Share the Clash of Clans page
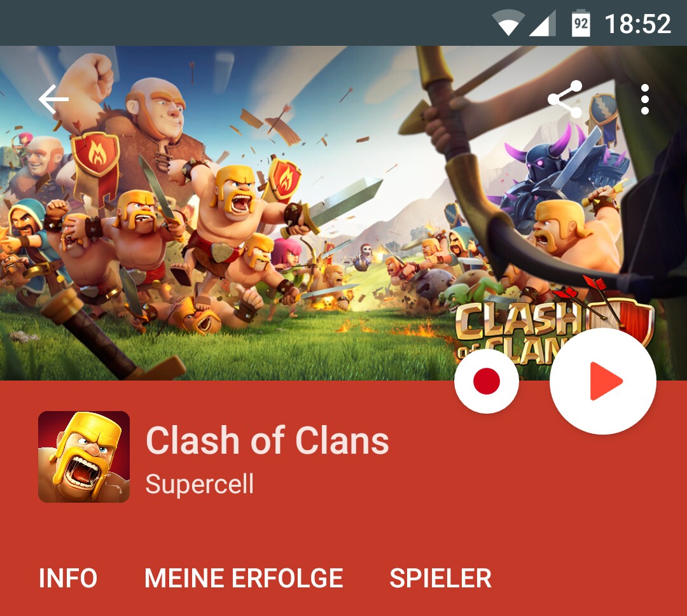Image resolution: width=687 pixels, height=616 pixels. (x=566, y=99)
